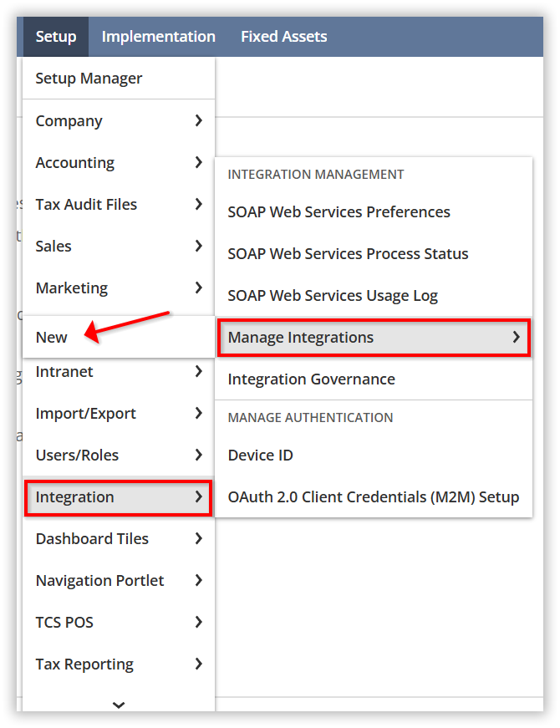Select Setup Manager menu entry

tap(119, 79)
